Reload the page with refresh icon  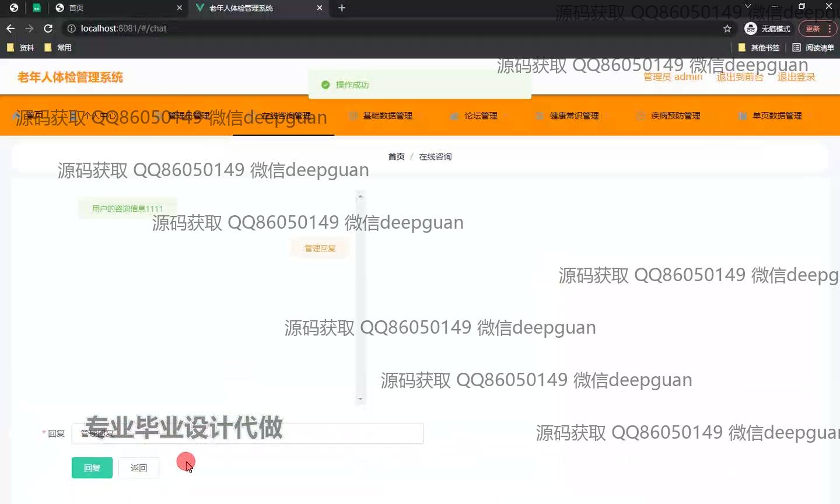click(48, 29)
